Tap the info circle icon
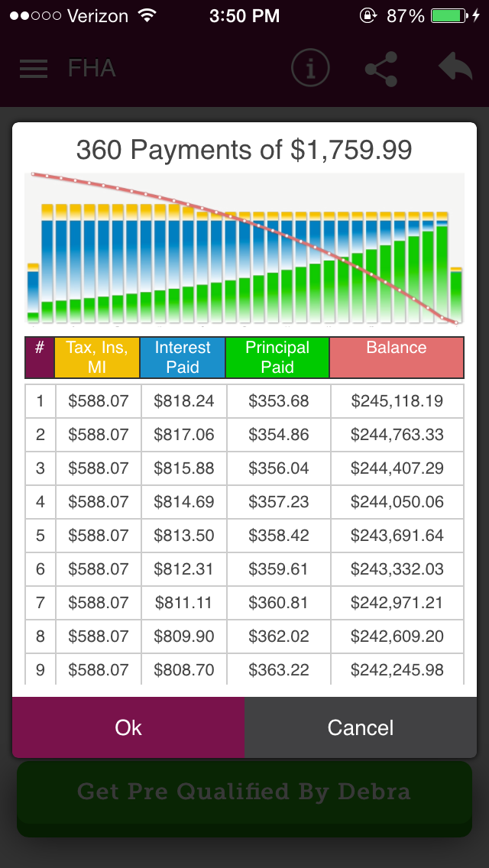This screenshot has width=489, height=868. click(x=310, y=69)
